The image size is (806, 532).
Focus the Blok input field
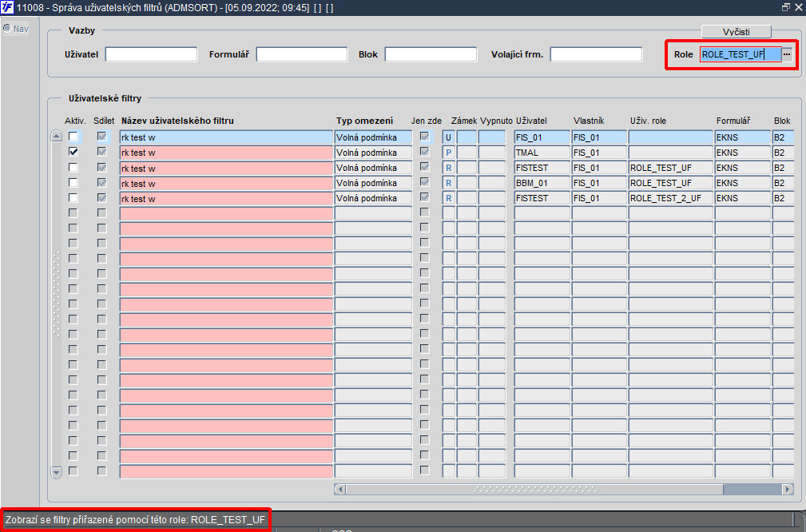click(x=431, y=54)
